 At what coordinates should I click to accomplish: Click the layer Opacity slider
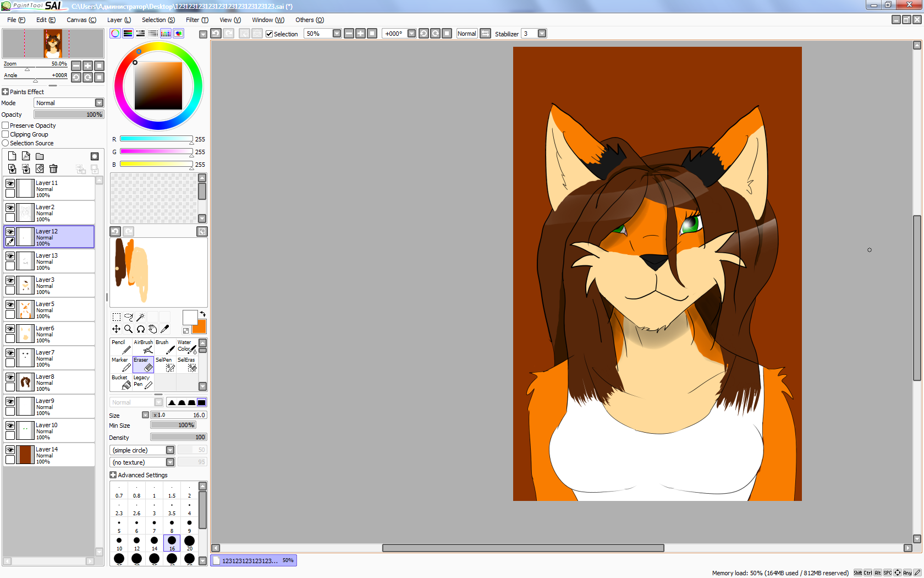[x=68, y=114]
